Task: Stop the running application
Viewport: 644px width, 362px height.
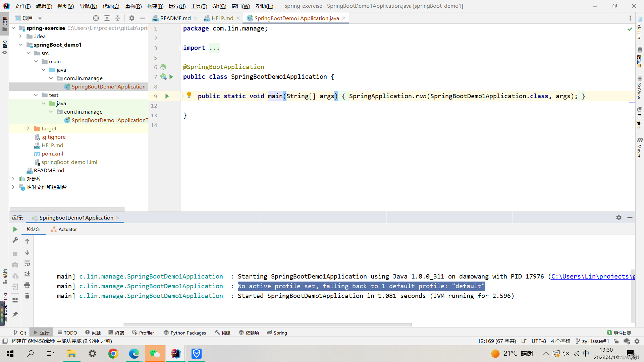Action: (x=15, y=254)
